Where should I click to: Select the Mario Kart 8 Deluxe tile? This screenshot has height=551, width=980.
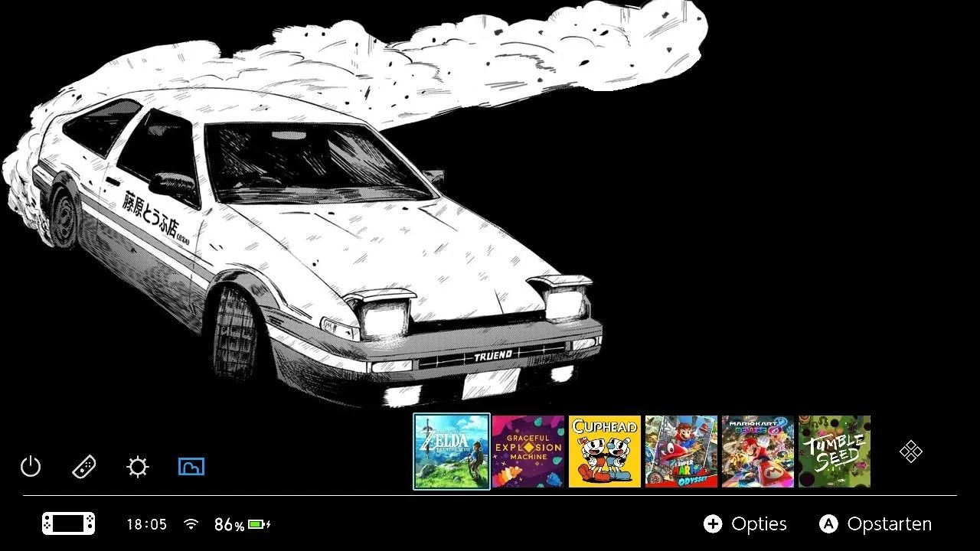click(x=758, y=452)
